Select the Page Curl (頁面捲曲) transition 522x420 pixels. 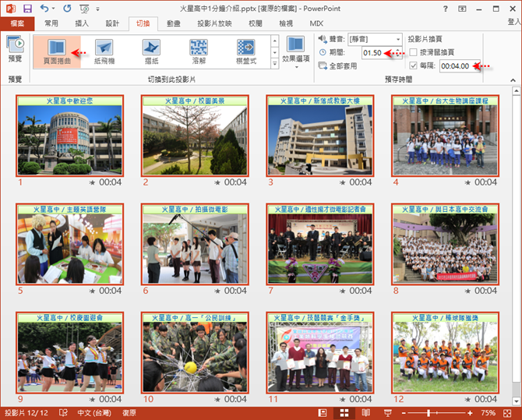57,52
